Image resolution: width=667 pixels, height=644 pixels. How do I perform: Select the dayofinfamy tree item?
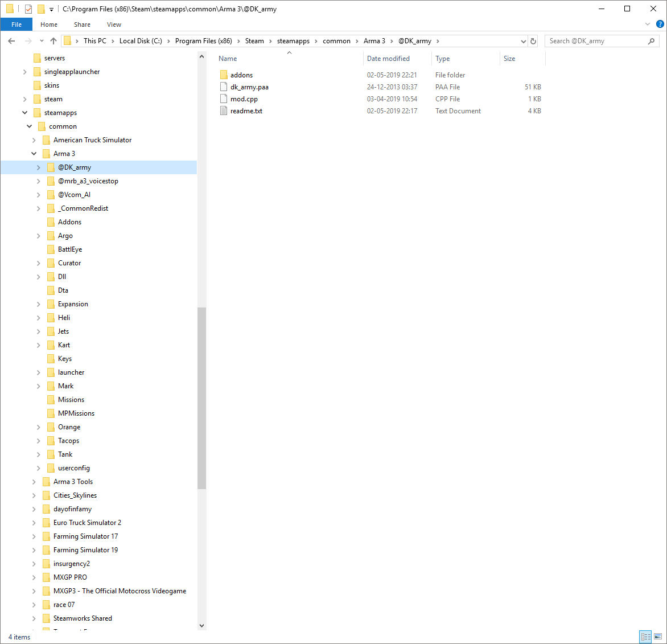[72, 509]
